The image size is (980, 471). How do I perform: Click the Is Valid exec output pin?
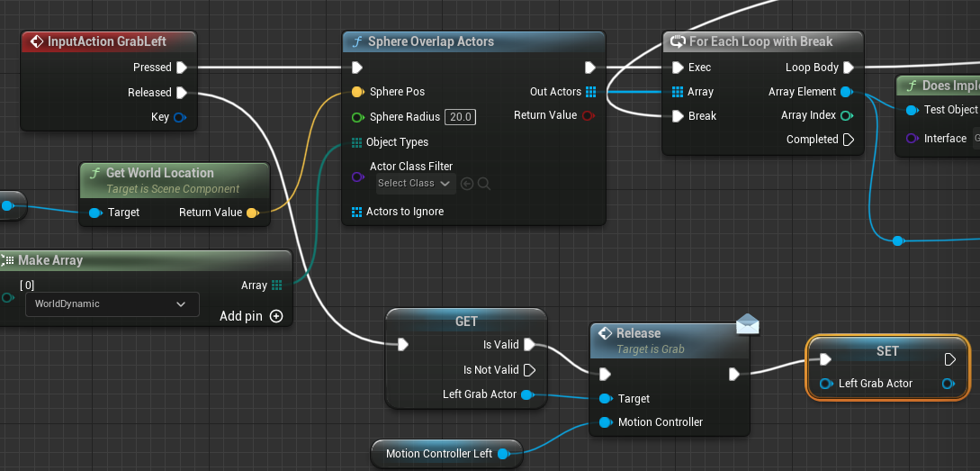[529, 344]
